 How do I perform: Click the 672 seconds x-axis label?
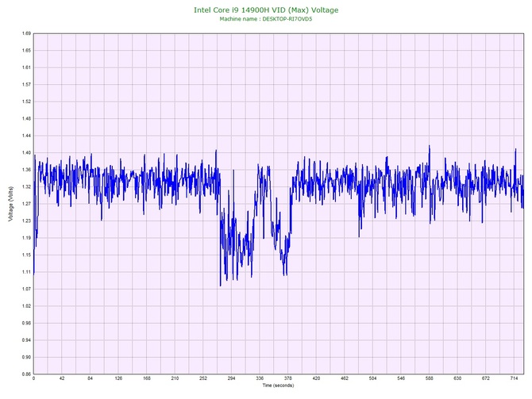pyautogui.click(x=486, y=378)
